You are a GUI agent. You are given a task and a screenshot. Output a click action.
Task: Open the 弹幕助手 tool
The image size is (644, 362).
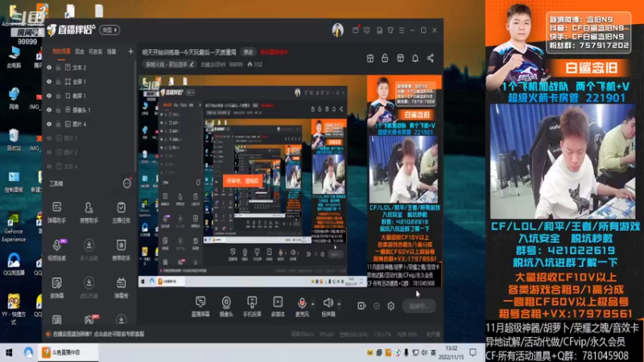[56, 212]
